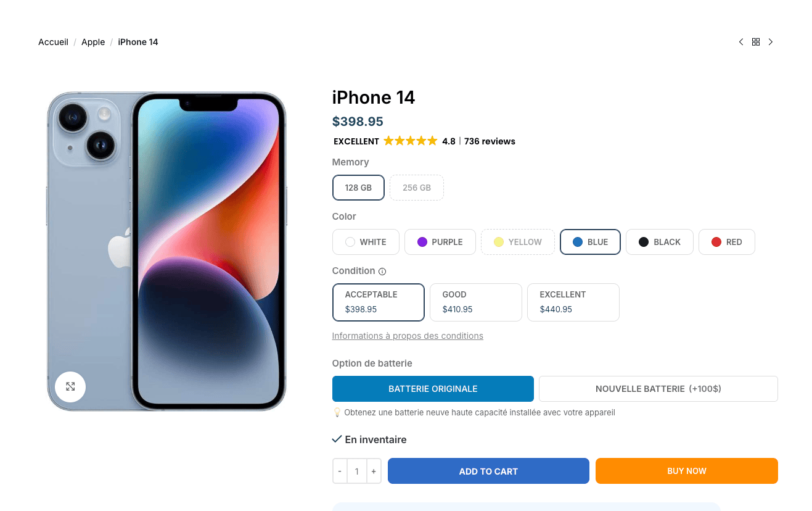Open Informations à propos des conditions link
Screen dimensions: 812x511
408,336
